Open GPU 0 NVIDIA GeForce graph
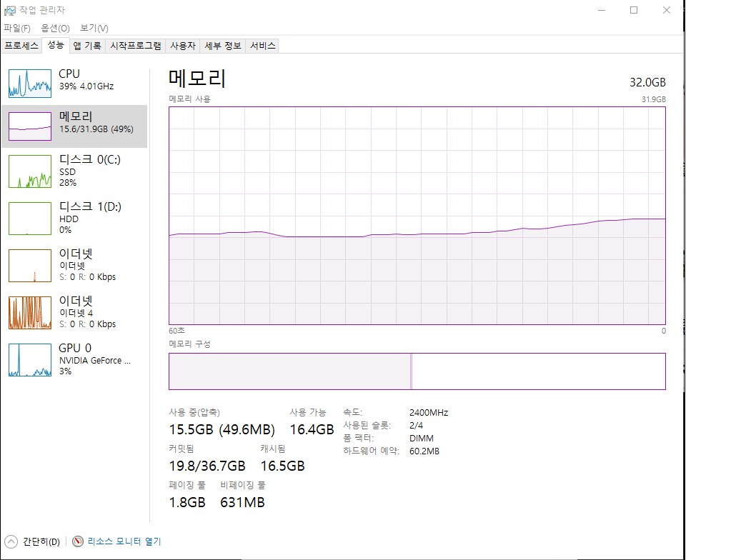The image size is (731, 560). tap(30, 359)
